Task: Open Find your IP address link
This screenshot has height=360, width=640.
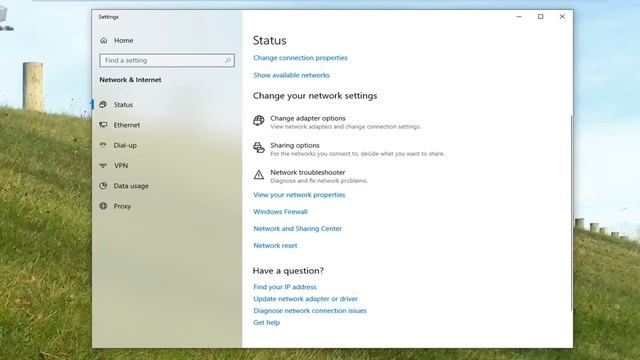Action: (x=284, y=287)
